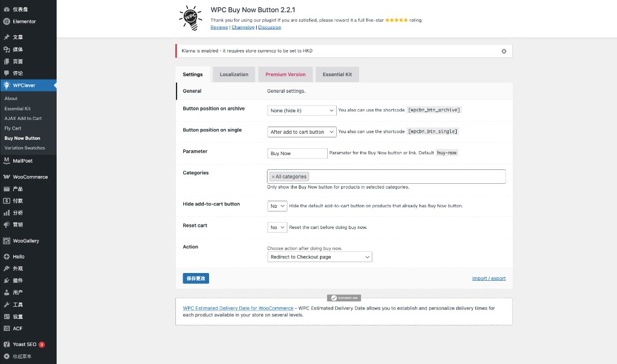Expand Button position on archive dropdown
This screenshot has width=617, height=364.
pos(301,110)
